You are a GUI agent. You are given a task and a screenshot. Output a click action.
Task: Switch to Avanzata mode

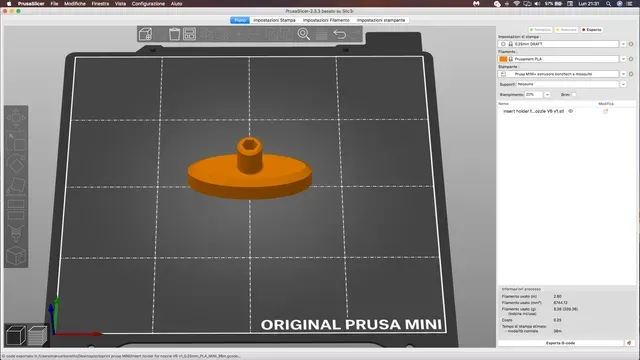coord(566,30)
